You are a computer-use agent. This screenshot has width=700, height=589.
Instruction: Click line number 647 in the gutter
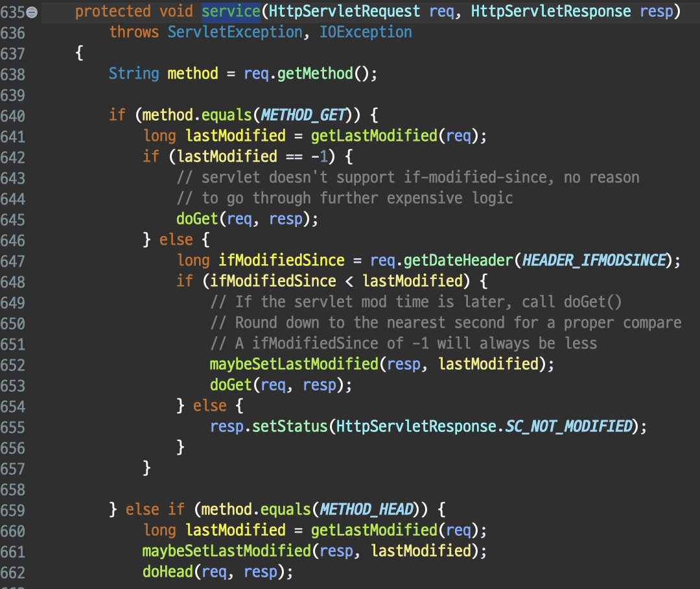coord(12,261)
